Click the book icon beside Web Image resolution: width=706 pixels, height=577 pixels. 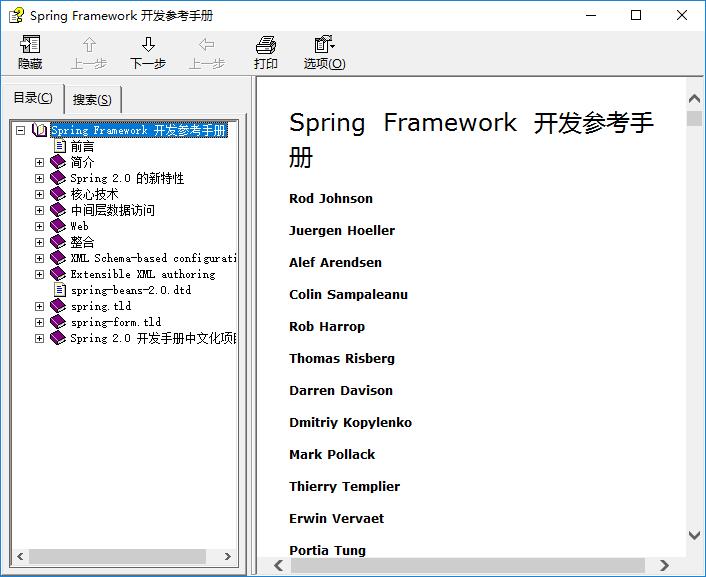(x=58, y=226)
